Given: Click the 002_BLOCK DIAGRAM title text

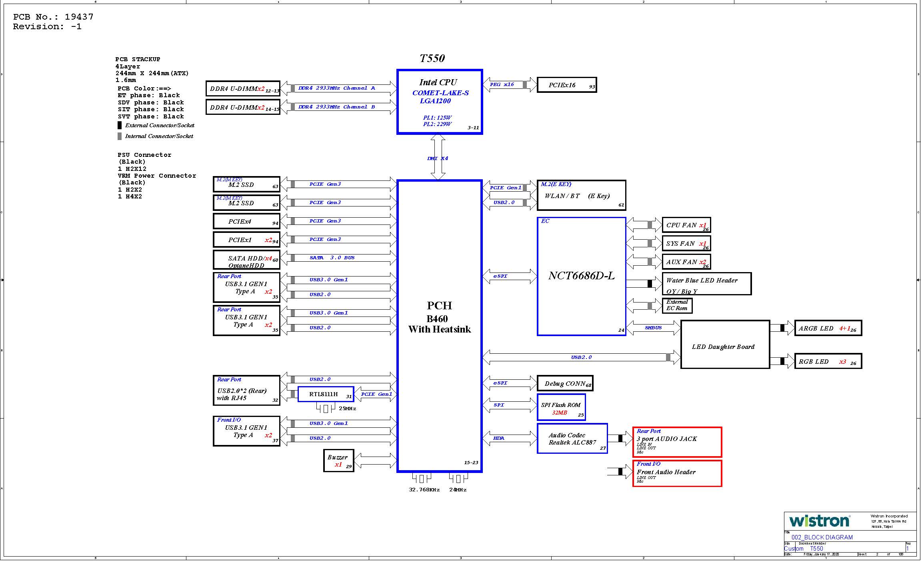Looking at the screenshot, I should click(822, 537).
